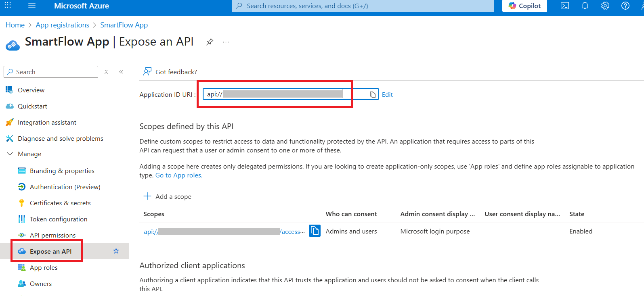Image resolution: width=644 pixels, height=296 pixels.
Task: Favorite Expose an API with star
Action: click(x=116, y=251)
